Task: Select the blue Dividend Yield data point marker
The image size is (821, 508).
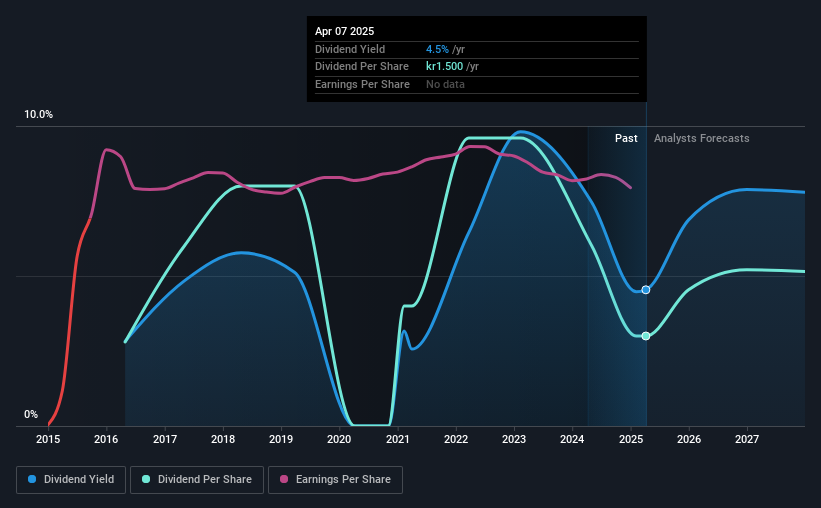Action: click(646, 290)
